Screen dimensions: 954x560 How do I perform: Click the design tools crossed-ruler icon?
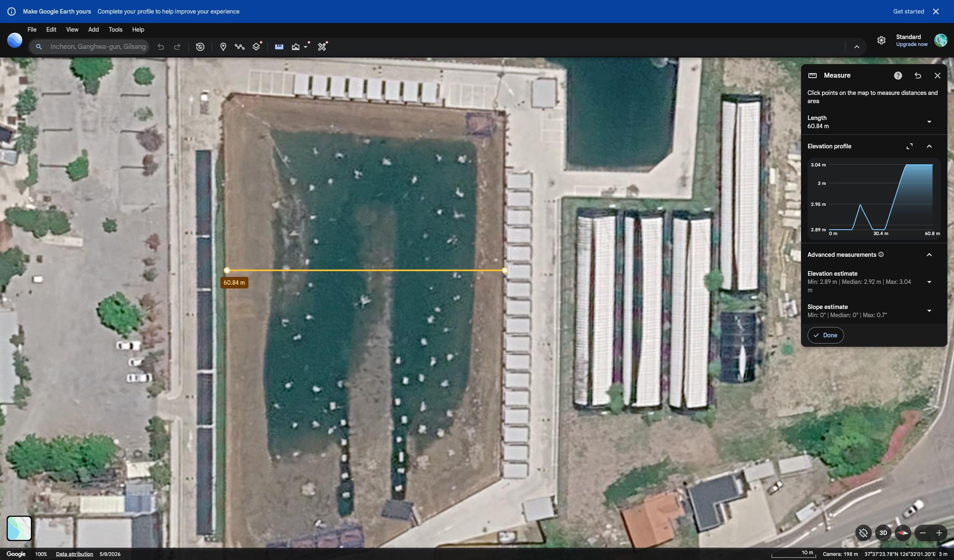point(322,47)
